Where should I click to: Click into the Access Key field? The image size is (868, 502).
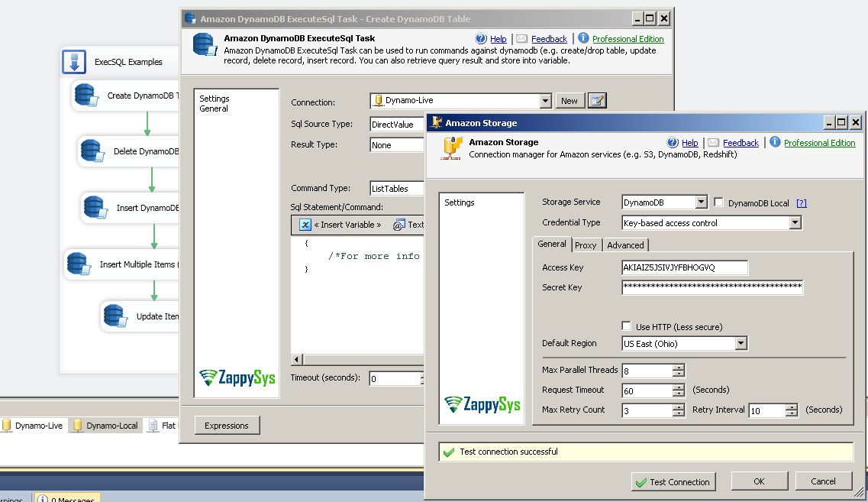[685, 267]
